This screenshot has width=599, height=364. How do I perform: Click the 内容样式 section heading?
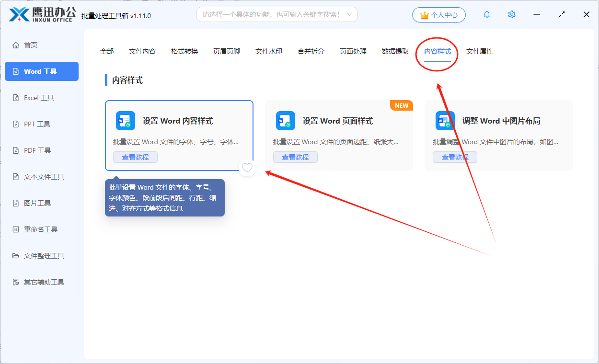click(127, 80)
